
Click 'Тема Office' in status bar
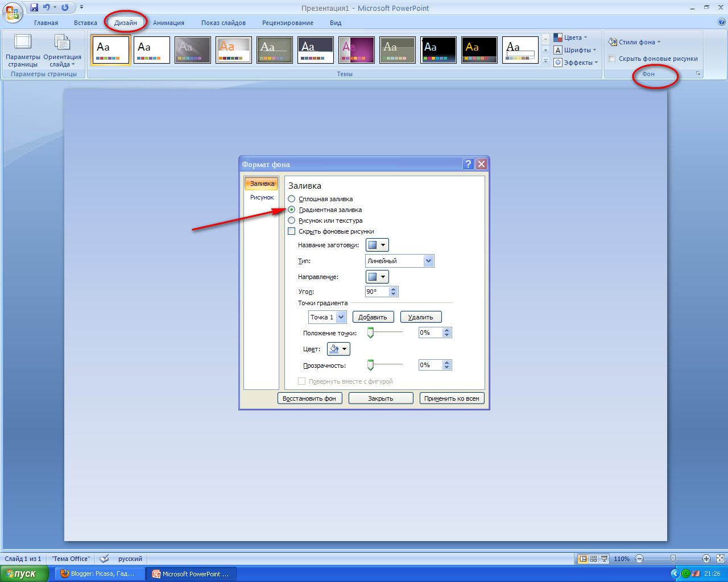[x=71, y=559]
